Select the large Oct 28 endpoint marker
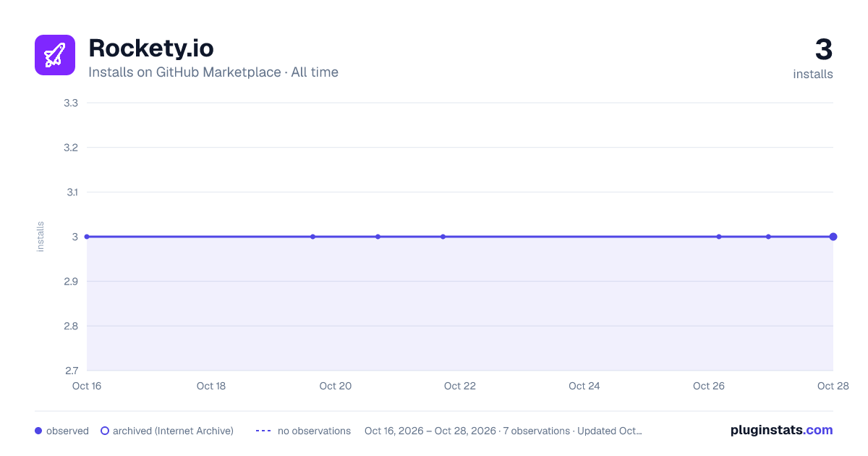Image resolution: width=868 pixels, height=456 pixels. [x=833, y=237]
